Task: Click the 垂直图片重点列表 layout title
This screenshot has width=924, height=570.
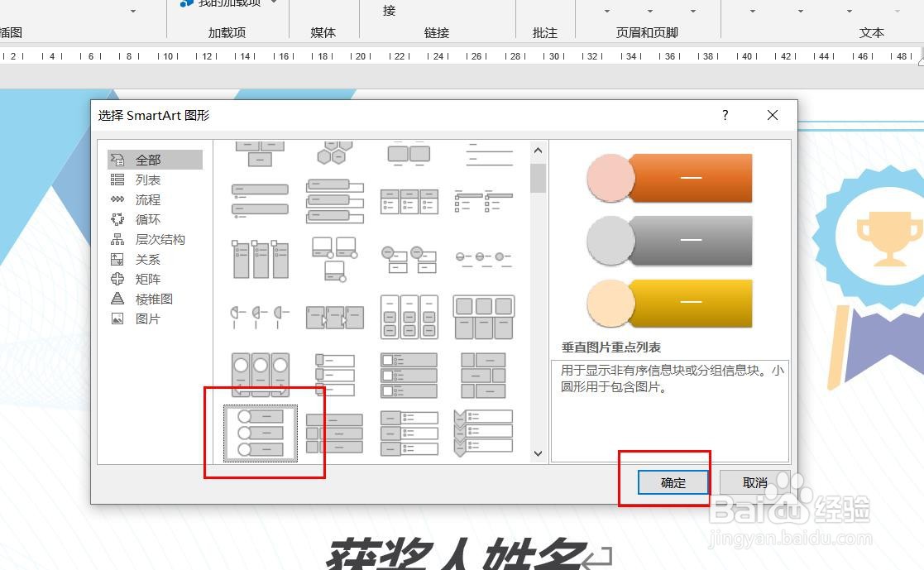Action: pos(611,347)
